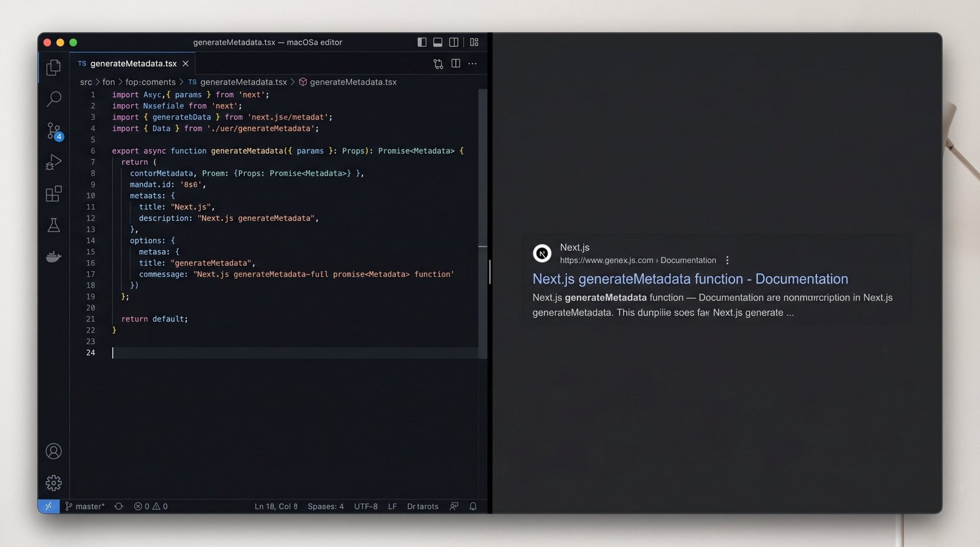Screen dimensions: 980x547
Task: Click the genex.js.com Documentation URL
Action: point(638,260)
